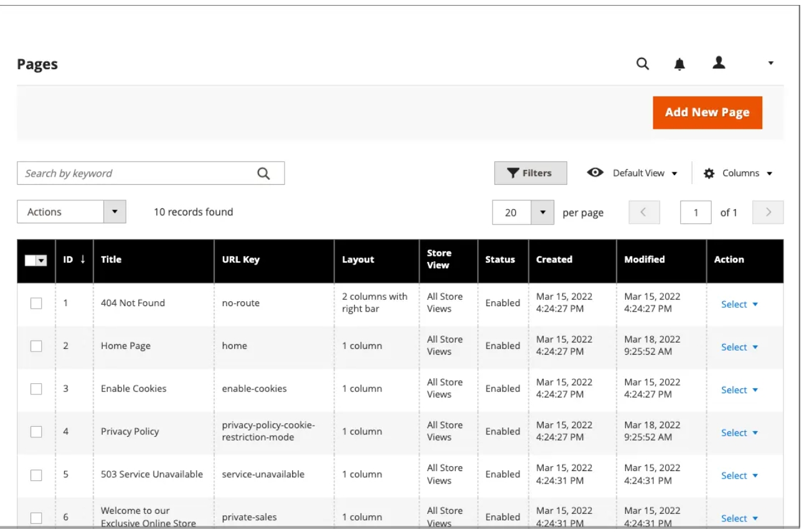
Task: Check the box for 404 Not Found
Action: [36, 303]
